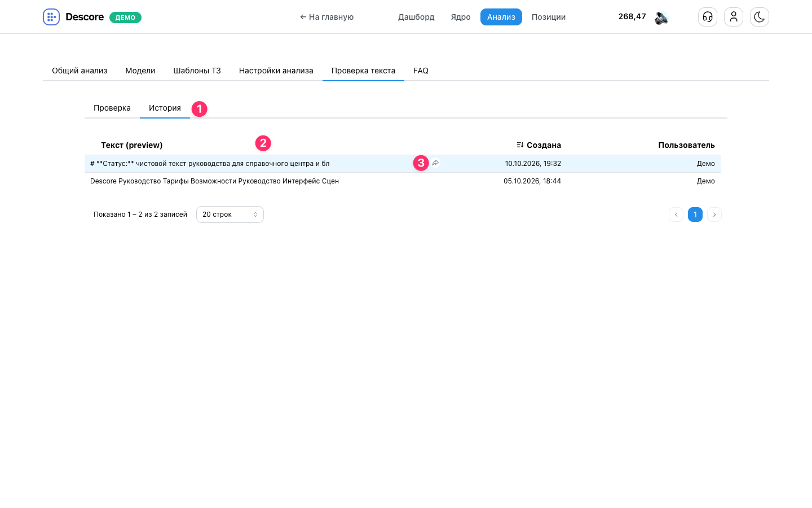Viewport: 812px width, 508px height.
Task: Click the balance coin icon next to 268,47
Action: pos(661,17)
